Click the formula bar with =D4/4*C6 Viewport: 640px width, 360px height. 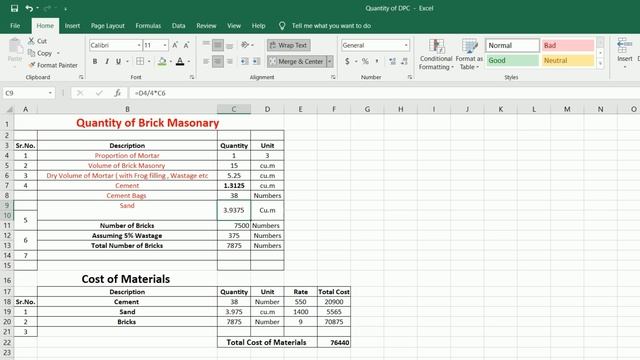tap(384, 93)
